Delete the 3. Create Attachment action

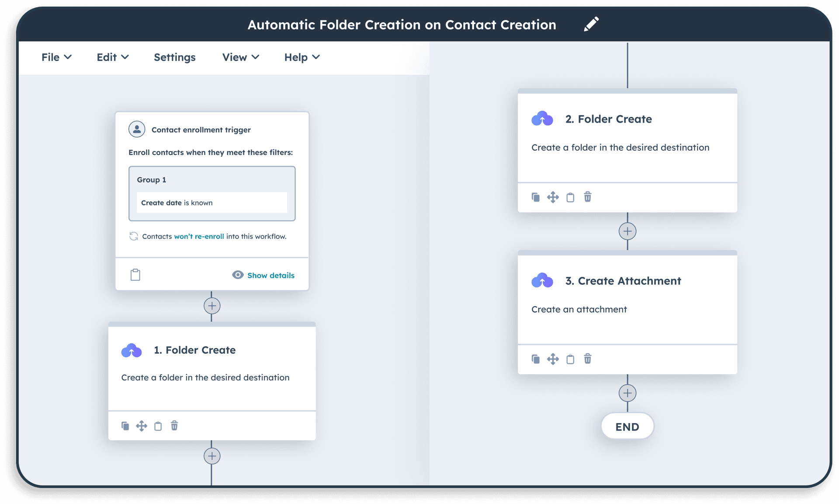point(588,359)
